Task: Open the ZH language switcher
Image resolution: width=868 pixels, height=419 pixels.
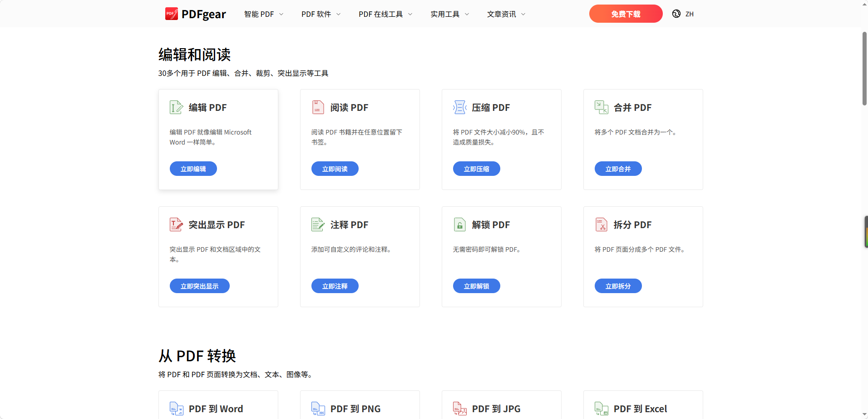Action: (683, 14)
